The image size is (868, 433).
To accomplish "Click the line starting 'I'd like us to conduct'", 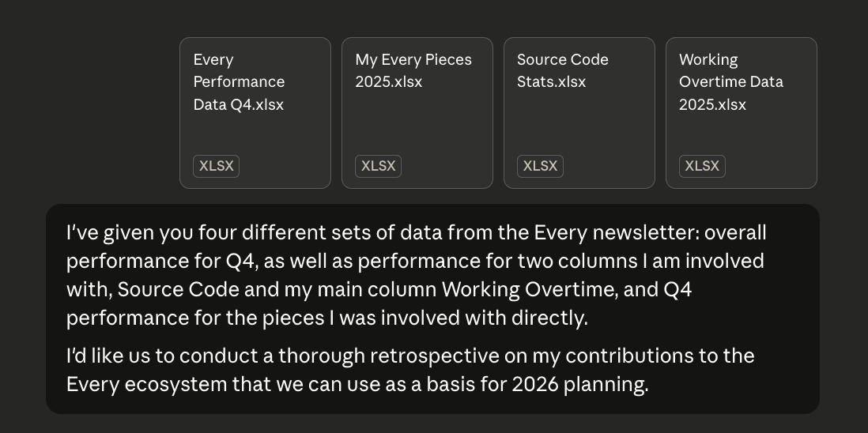I will tap(409, 356).
